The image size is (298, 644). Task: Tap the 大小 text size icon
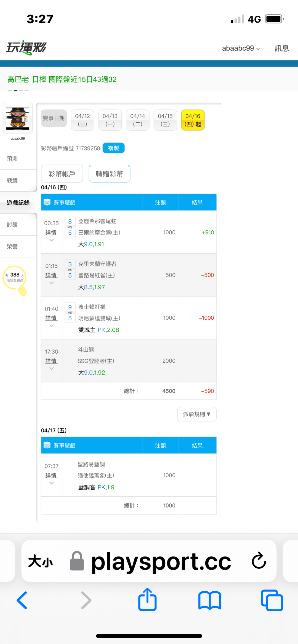tap(40, 561)
